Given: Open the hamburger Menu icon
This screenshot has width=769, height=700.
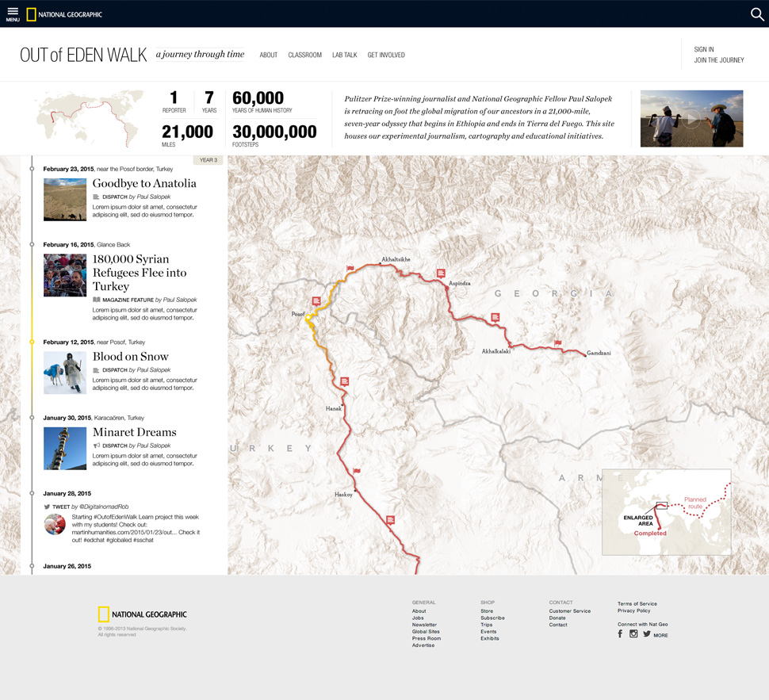Looking at the screenshot, I should click(x=13, y=14).
